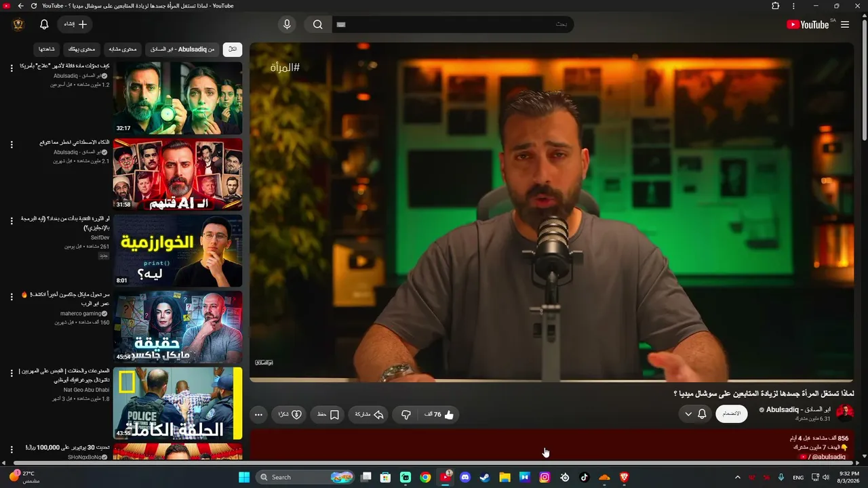868x488 pixels.
Task: Open options for maherco gaming video
Action: point(12,297)
